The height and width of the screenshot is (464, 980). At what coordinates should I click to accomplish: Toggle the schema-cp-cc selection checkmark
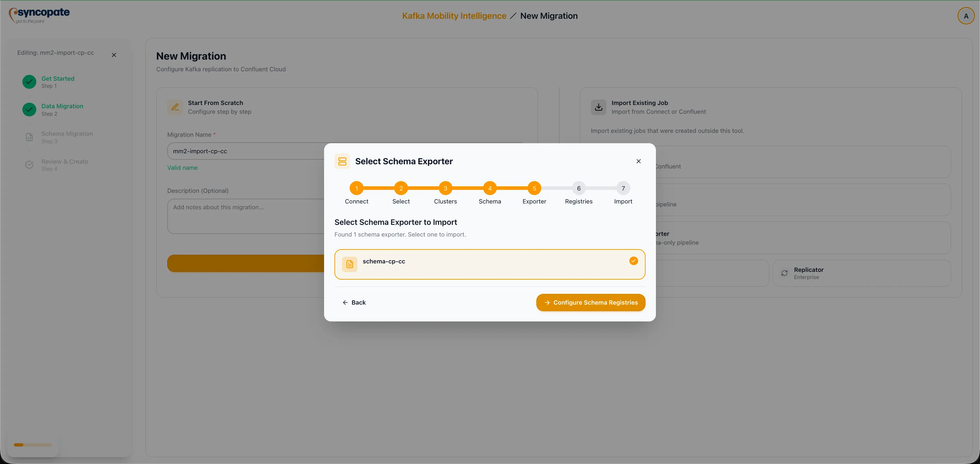click(634, 261)
